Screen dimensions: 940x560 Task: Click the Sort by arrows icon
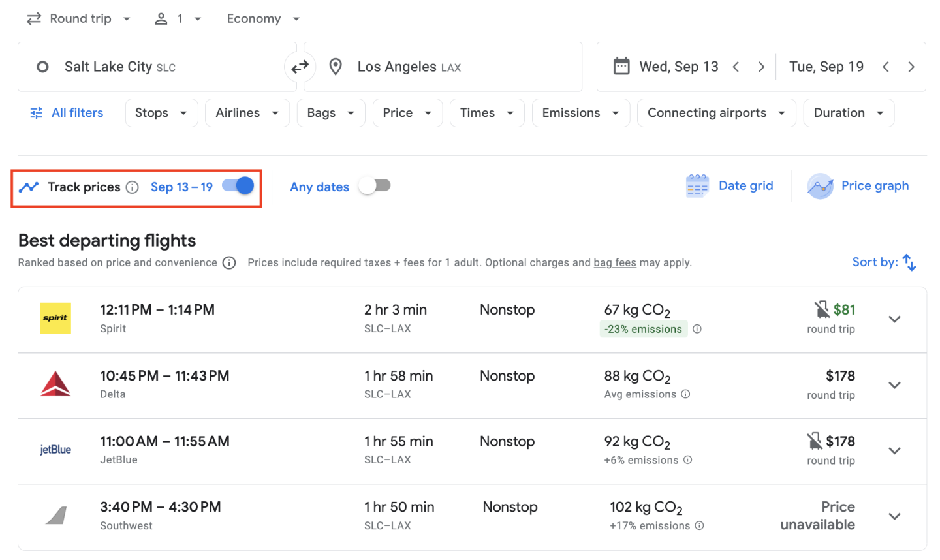click(909, 262)
